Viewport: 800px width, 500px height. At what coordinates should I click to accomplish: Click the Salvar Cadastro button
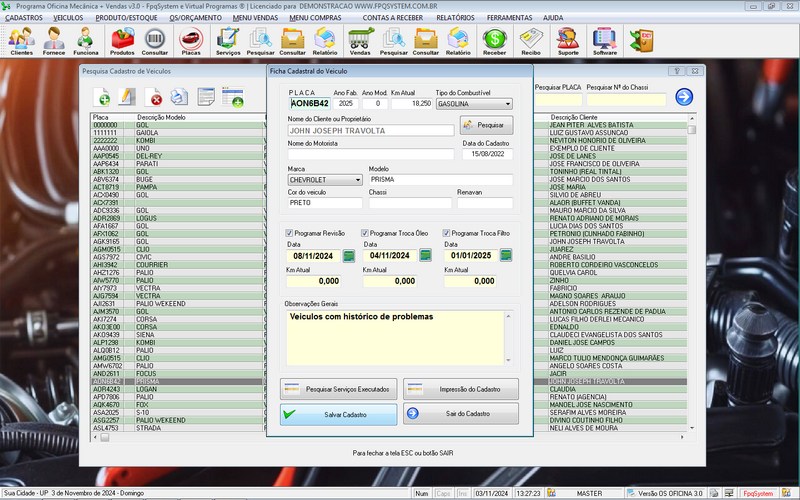(x=338, y=413)
